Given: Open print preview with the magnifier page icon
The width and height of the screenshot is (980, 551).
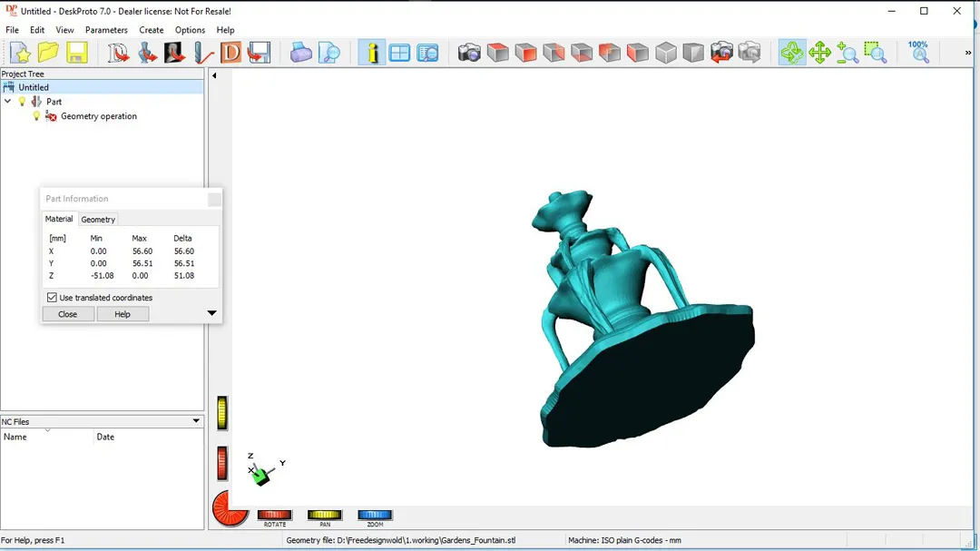Looking at the screenshot, I should (328, 53).
